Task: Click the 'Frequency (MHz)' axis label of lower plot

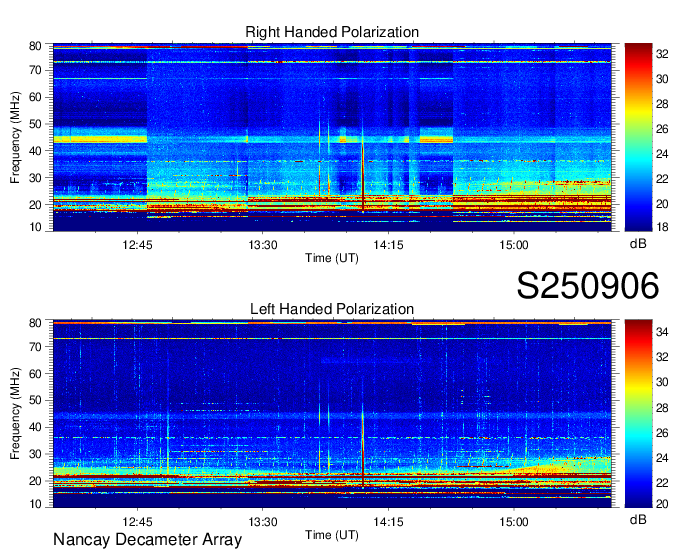Action: [x=15, y=414]
